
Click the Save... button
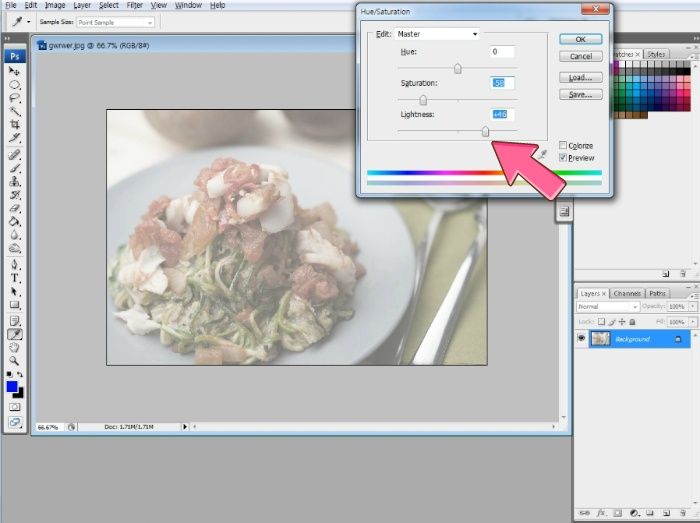coord(580,94)
